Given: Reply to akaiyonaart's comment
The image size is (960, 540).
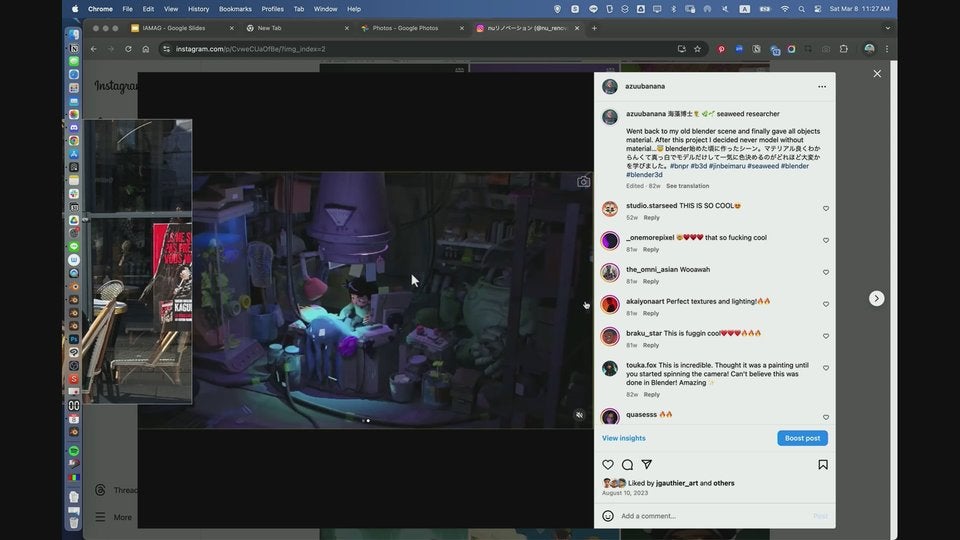Looking at the screenshot, I should click(x=651, y=313).
